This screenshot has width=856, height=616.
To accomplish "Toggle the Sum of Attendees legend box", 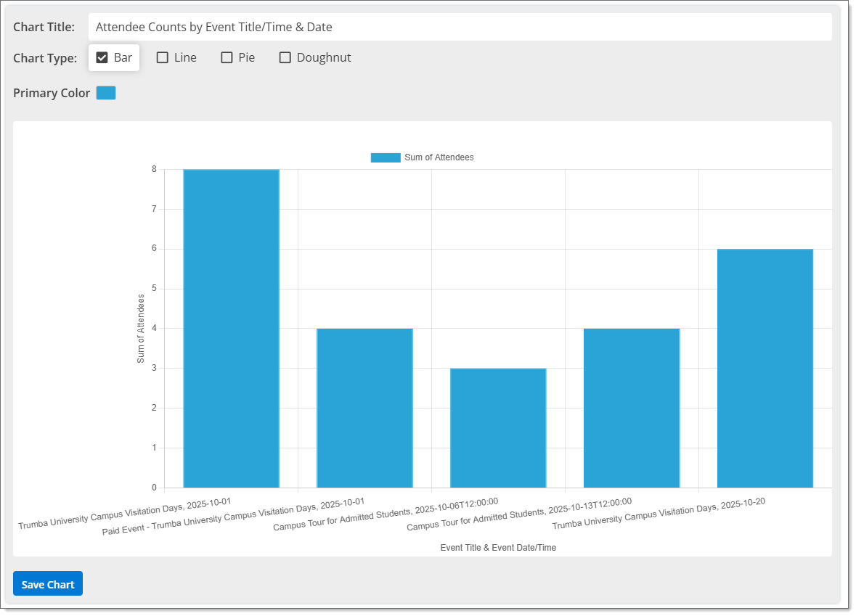I will point(385,157).
